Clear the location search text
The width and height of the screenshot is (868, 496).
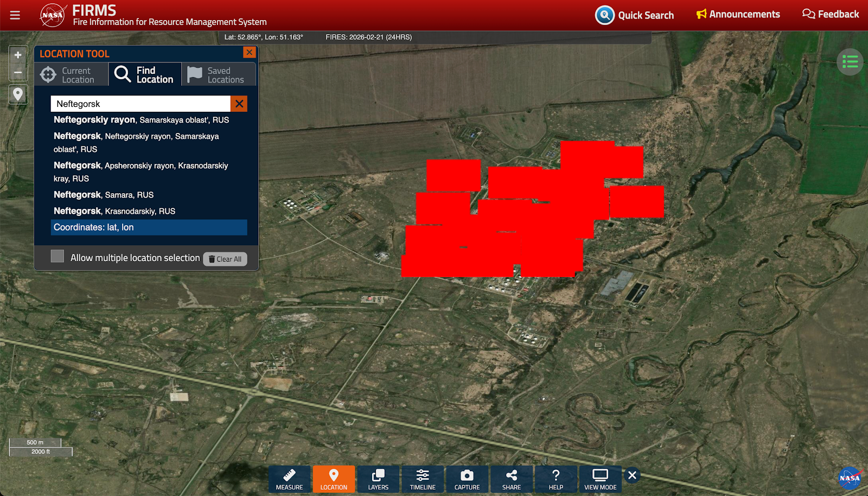point(239,104)
